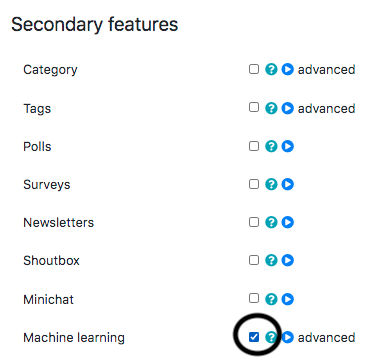
Task: Uncheck the Machine learning checkbox
Action: tap(254, 337)
